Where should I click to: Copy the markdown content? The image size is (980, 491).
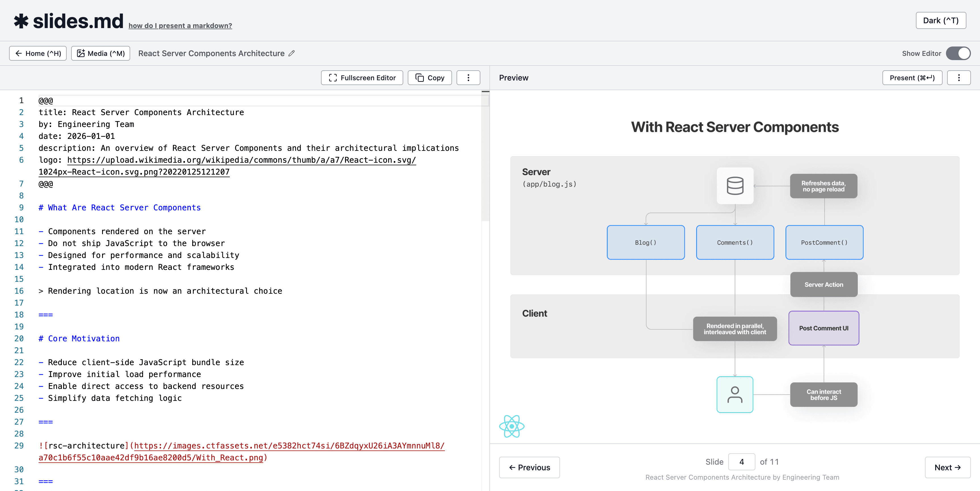point(430,78)
